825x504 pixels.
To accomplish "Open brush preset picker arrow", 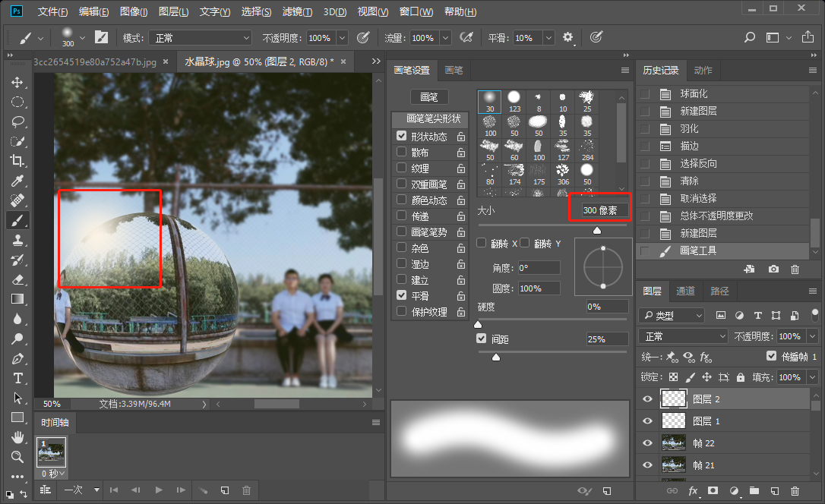I will (x=82, y=38).
